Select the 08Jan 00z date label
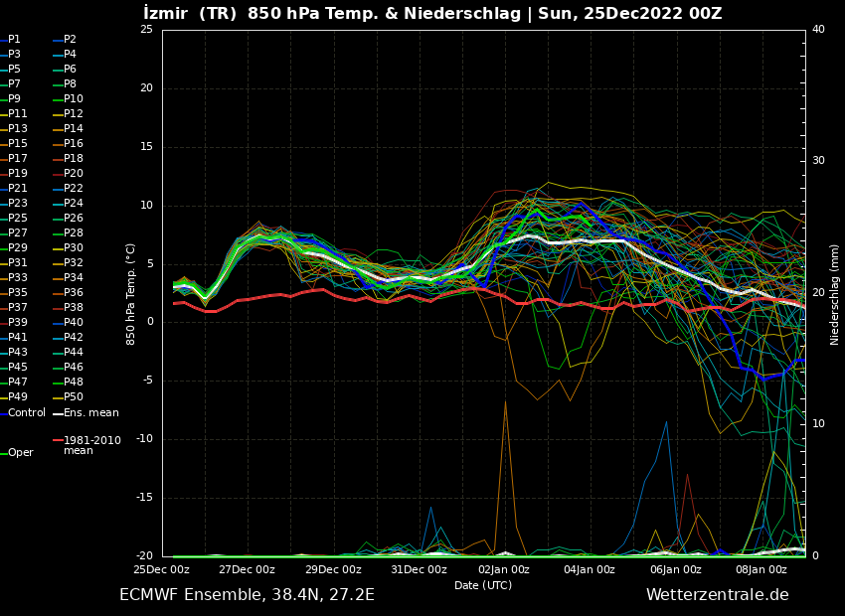The height and width of the screenshot is (616, 845). click(761, 569)
